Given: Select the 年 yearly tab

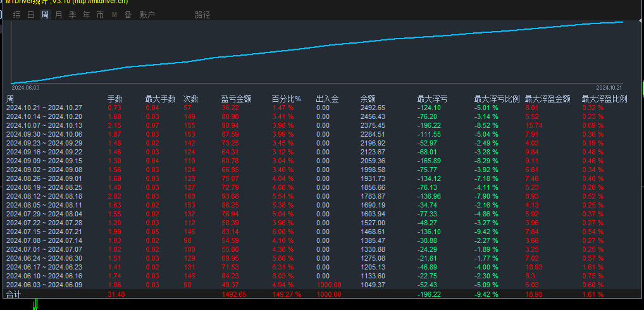Looking at the screenshot, I should 87,15.
